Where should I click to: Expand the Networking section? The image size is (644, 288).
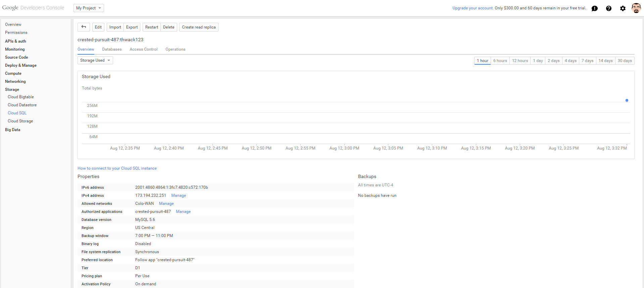[15, 81]
